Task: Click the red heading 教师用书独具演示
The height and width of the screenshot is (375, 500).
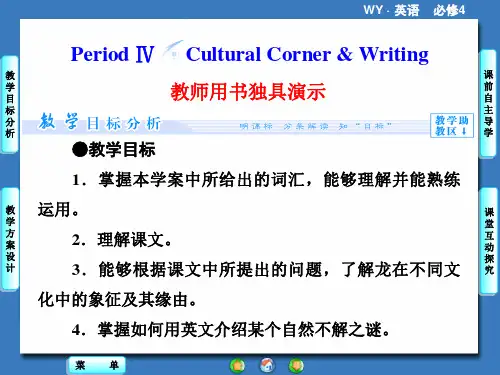Action: [248, 91]
